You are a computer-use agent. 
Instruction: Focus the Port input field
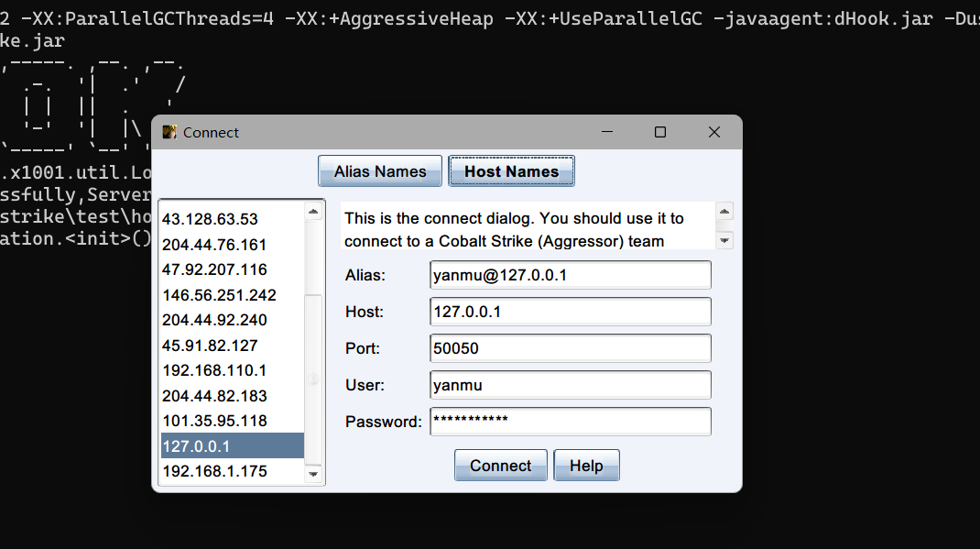570,348
